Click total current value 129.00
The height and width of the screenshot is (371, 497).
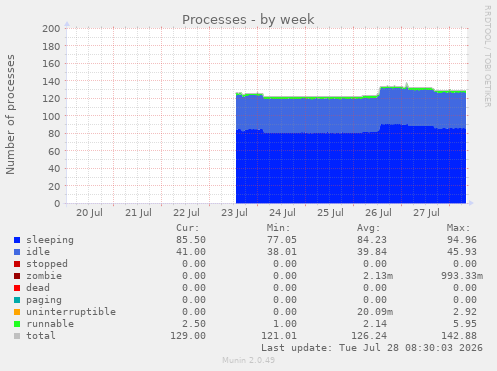coord(188,336)
